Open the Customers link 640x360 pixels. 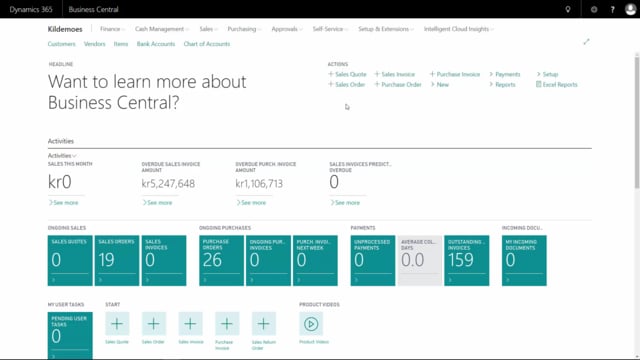62,44
